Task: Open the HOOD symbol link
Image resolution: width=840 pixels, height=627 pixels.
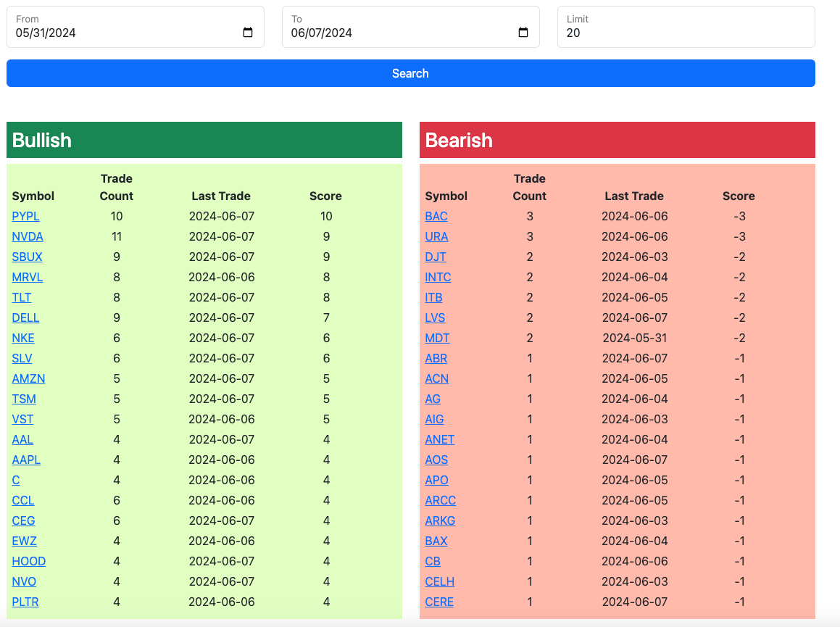Action: [x=29, y=562]
